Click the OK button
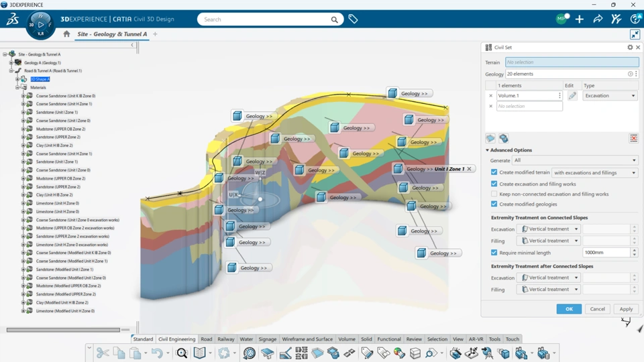This screenshot has height=362, width=644. pyautogui.click(x=569, y=309)
